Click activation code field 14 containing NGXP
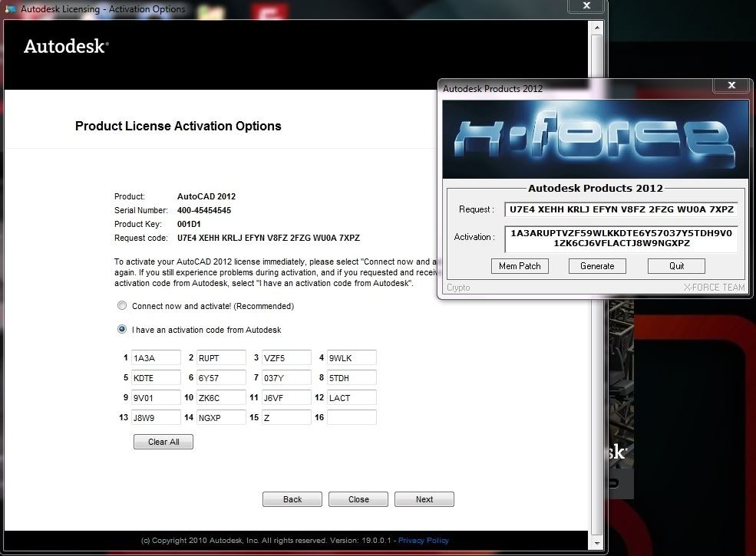The image size is (756, 556). click(221, 417)
